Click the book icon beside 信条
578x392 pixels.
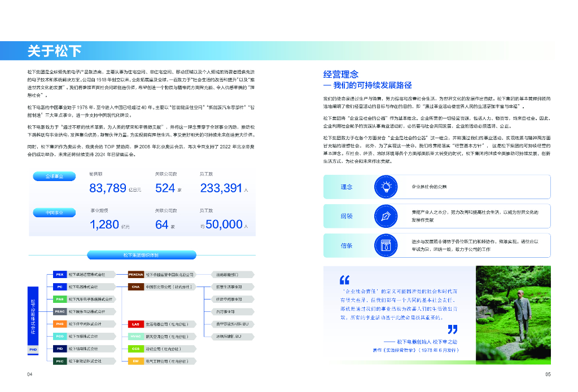click(386, 245)
